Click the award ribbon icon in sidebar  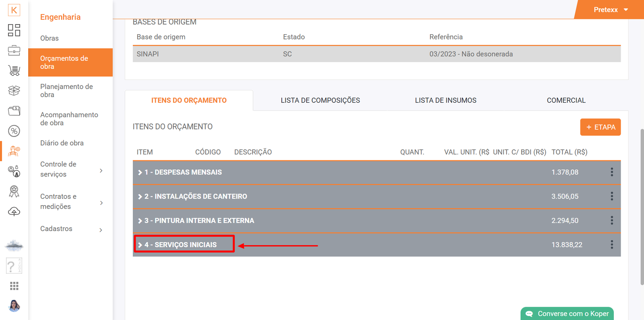coord(14,191)
